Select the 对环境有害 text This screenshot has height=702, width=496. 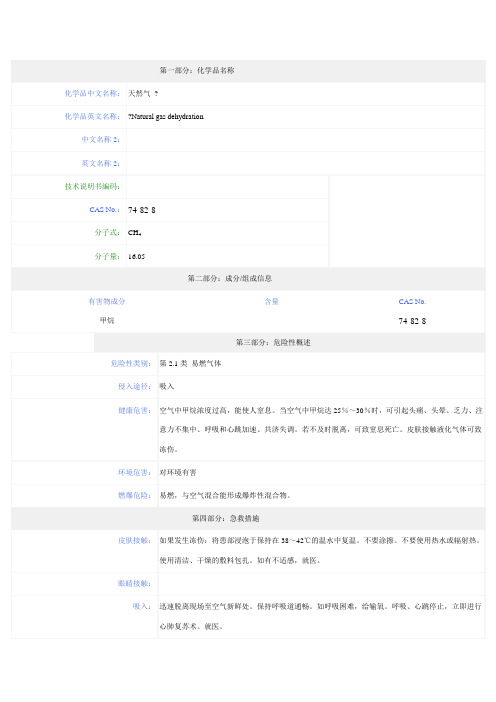[178, 472]
